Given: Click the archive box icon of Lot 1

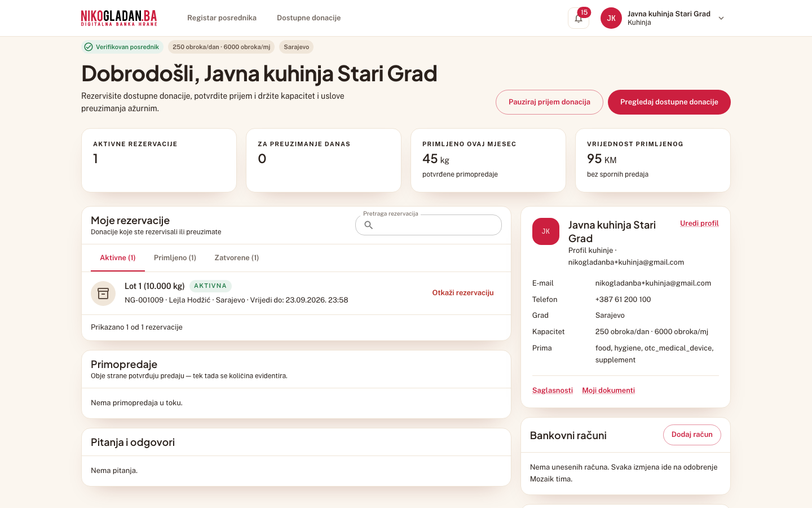Looking at the screenshot, I should (x=103, y=294).
